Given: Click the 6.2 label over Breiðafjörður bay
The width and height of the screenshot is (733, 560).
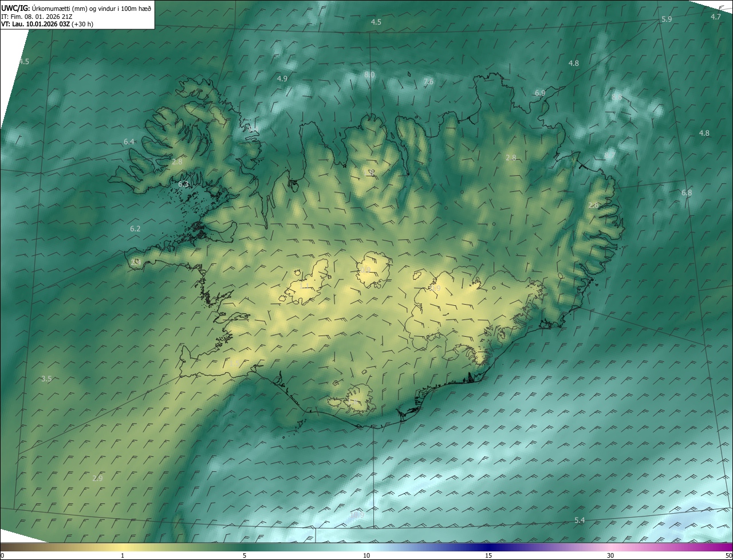Looking at the screenshot, I should [x=135, y=228].
